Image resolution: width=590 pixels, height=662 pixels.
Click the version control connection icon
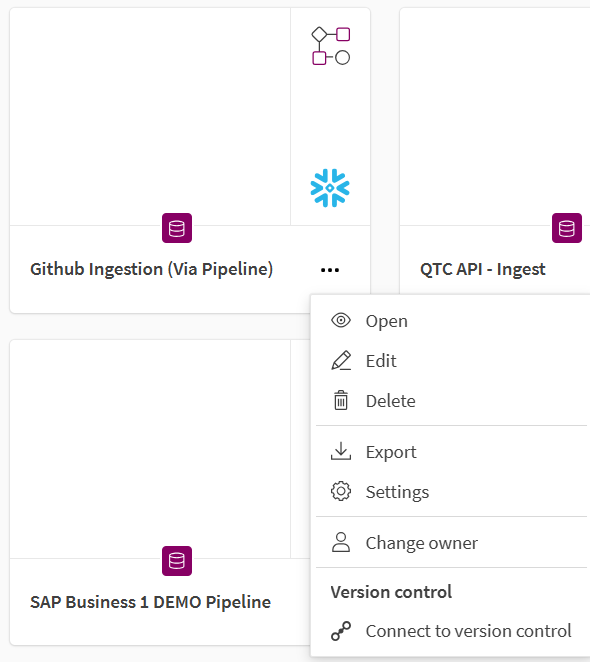[341, 631]
